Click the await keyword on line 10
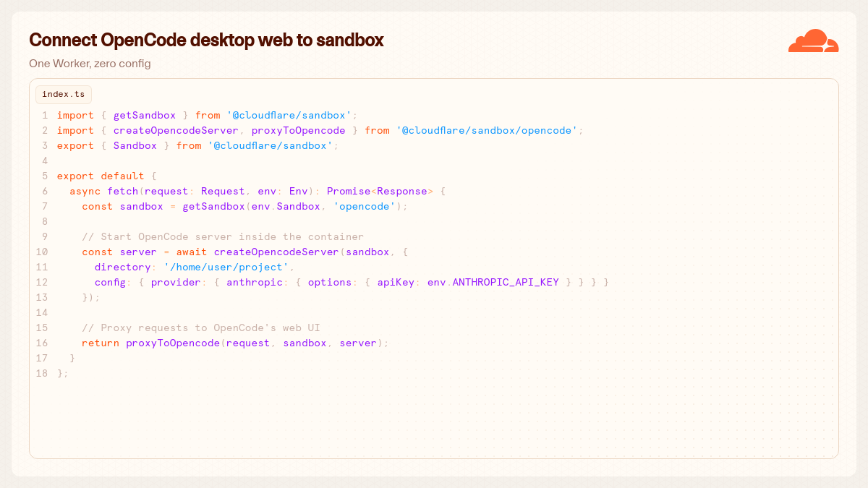The width and height of the screenshot is (868, 488). click(192, 252)
